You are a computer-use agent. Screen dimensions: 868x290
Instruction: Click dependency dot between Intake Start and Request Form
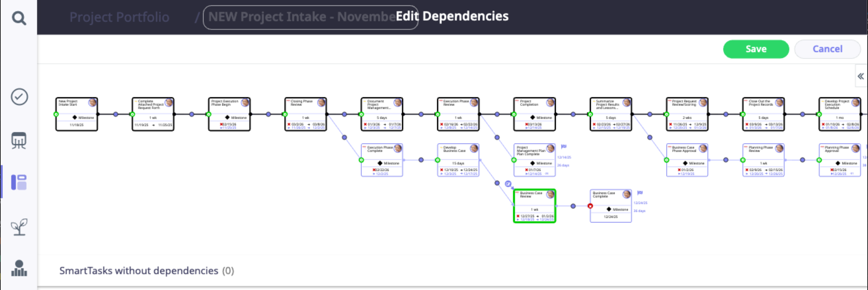[x=116, y=115]
